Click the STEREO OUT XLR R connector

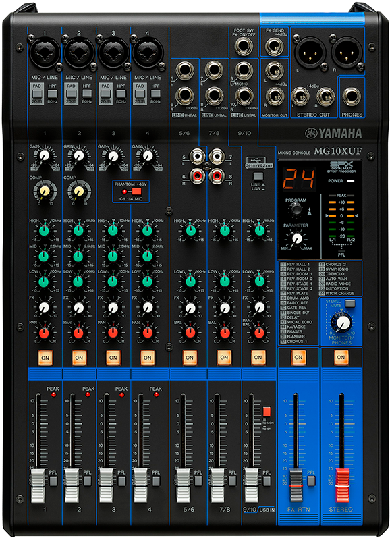347,53
